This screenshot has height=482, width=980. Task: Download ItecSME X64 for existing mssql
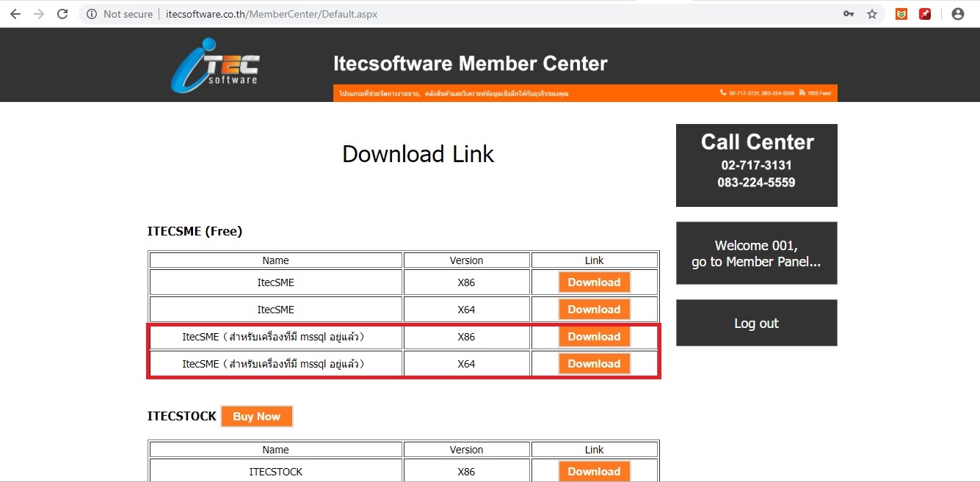pyautogui.click(x=594, y=364)
